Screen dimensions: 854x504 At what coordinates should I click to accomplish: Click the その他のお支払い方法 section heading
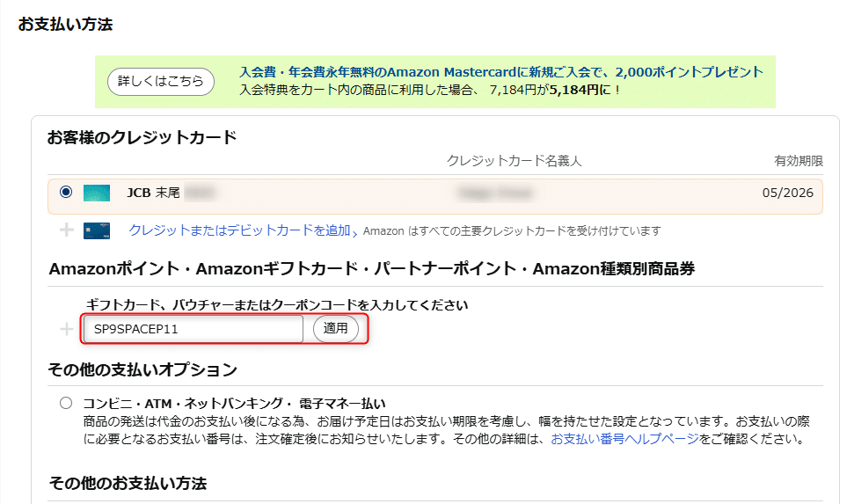(x=128, y=483)
